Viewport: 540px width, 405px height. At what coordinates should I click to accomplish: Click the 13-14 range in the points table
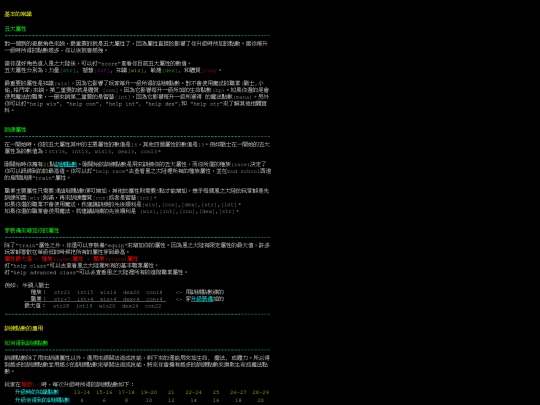(82, 392)
